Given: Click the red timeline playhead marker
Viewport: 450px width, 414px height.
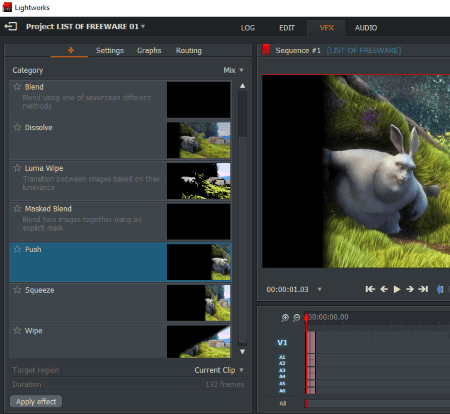Looking at the screenshot, I should (306, 318).
